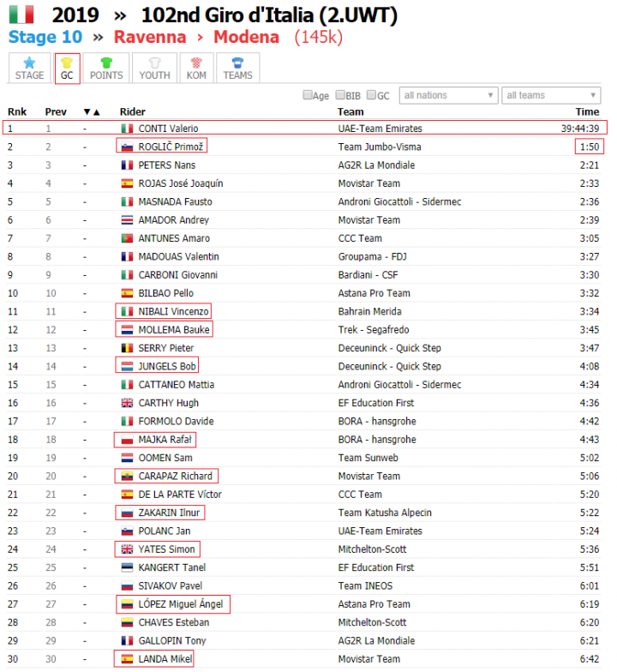Sort by the Rnk column header
Viewport: 617px width, 672px height.
click(17, 111)
